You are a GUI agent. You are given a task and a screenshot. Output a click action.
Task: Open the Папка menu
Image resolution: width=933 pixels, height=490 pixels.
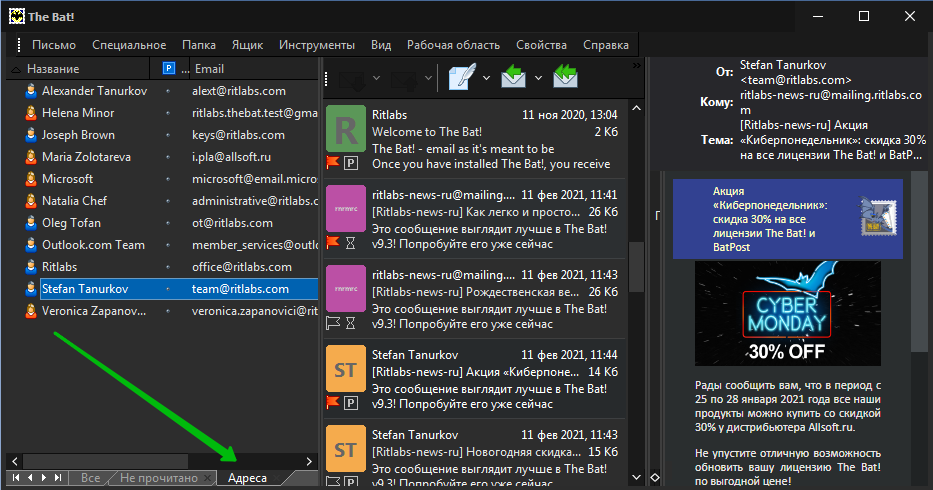[x=199, y=45]
